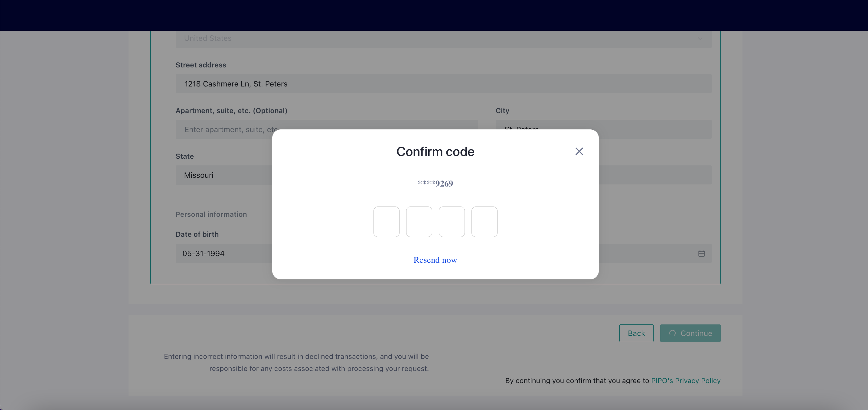This screenshot has height=410, width=868.
Task: Open the United States country dropdown
Action: coord(438,38)
